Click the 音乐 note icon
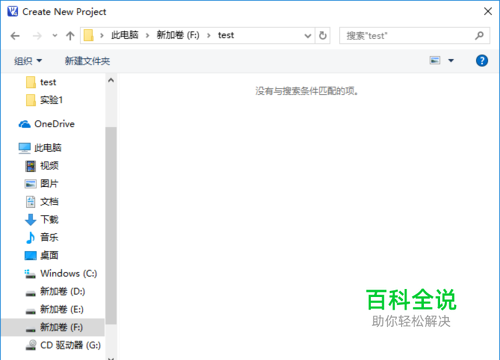The width and height of the screenshot is (500, 360). click(30, 237)
